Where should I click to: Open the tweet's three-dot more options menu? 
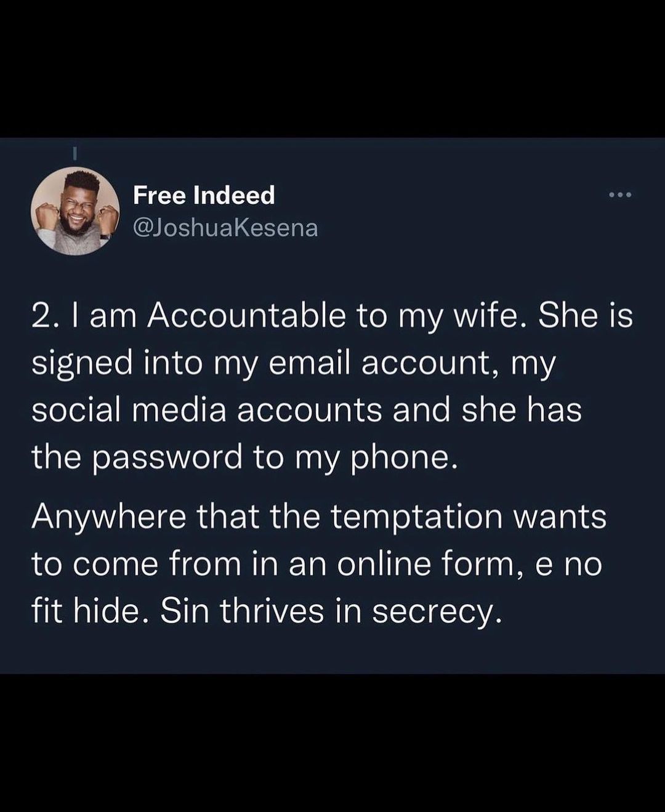620,196
